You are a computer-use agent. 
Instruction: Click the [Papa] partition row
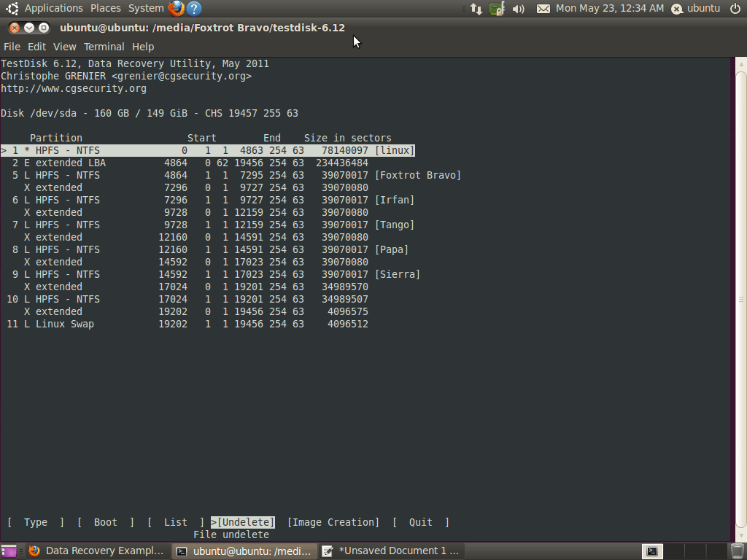point(208,249)
